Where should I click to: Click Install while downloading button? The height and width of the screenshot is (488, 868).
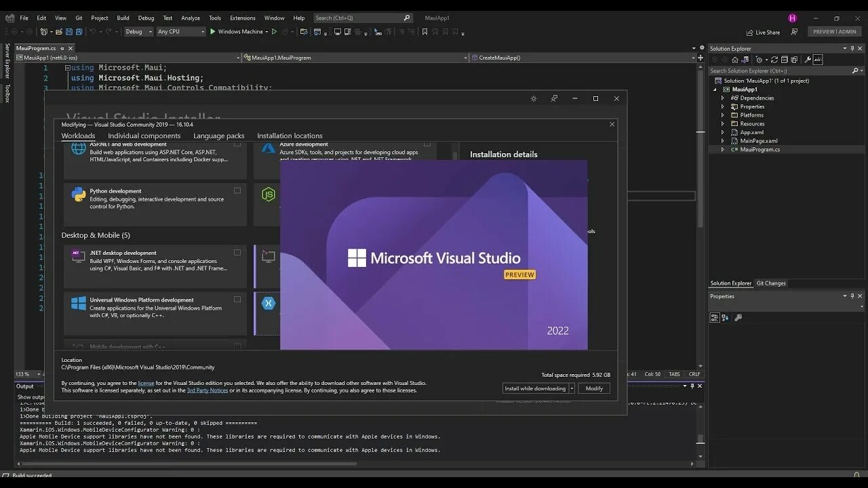[x=535, y=388]
